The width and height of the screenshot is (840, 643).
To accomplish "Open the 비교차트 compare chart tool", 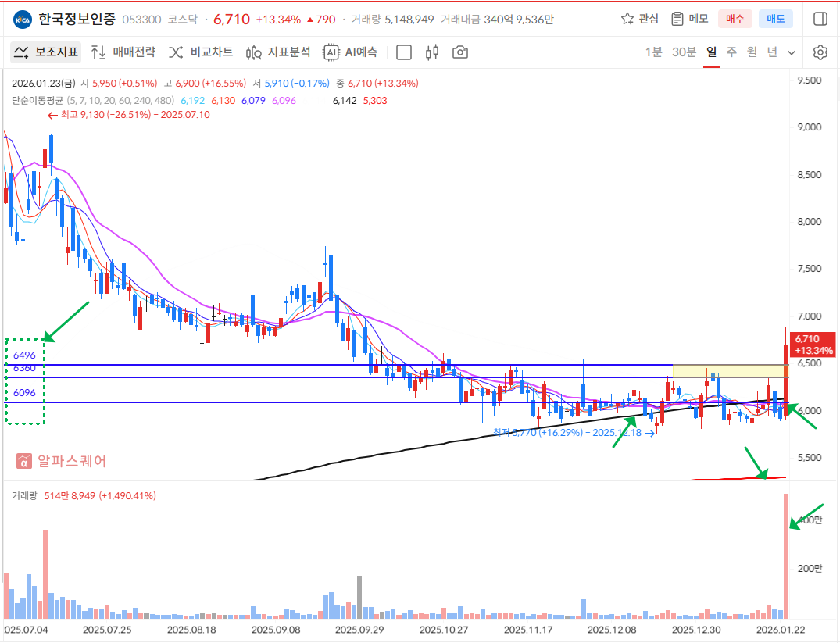I will pos(201,52).
